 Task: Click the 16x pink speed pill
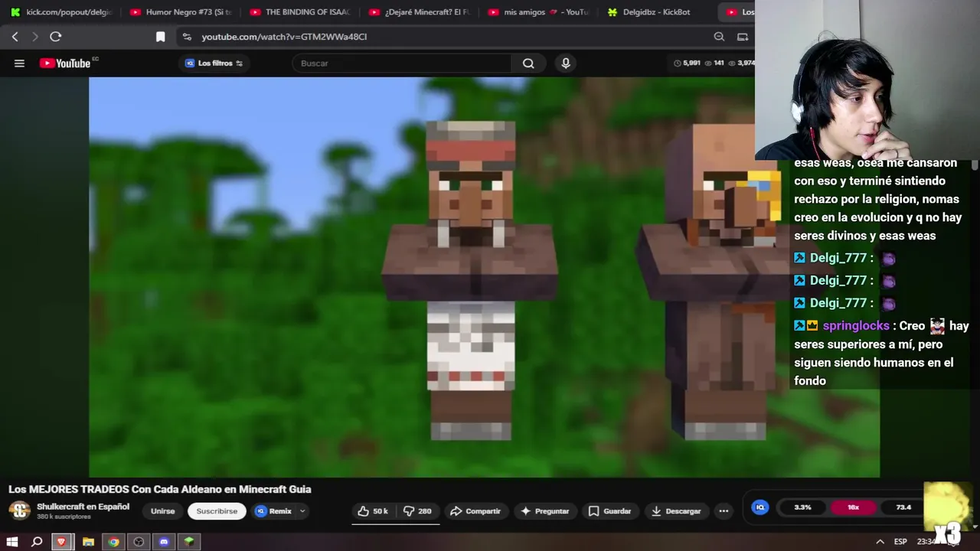tap(853, 507)
